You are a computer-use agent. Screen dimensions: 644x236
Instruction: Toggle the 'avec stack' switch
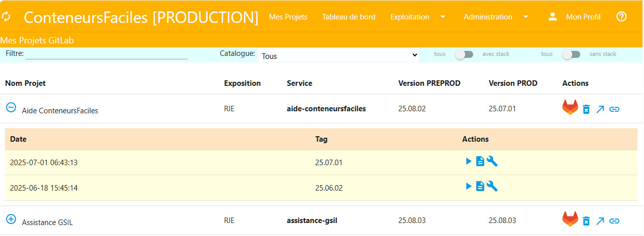click(x=464, y=54)
